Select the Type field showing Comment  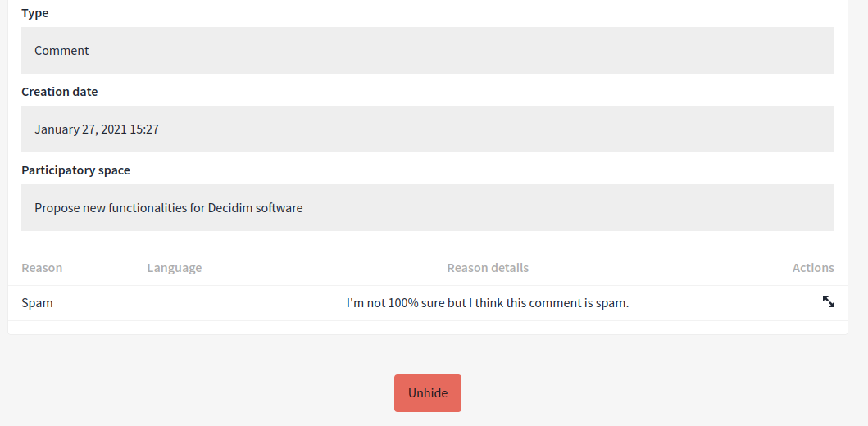(x=427, y=50)
